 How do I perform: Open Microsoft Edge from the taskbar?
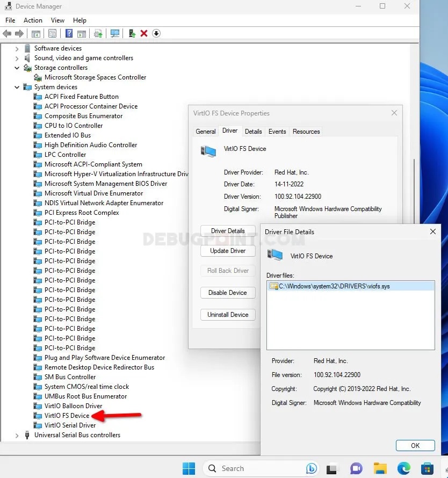pos(403,468)
